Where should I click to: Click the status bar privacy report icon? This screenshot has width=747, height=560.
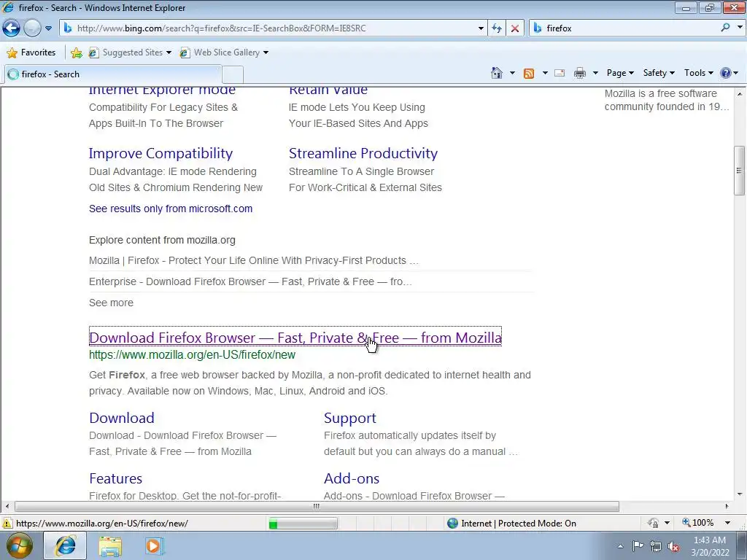coord(653,523)
